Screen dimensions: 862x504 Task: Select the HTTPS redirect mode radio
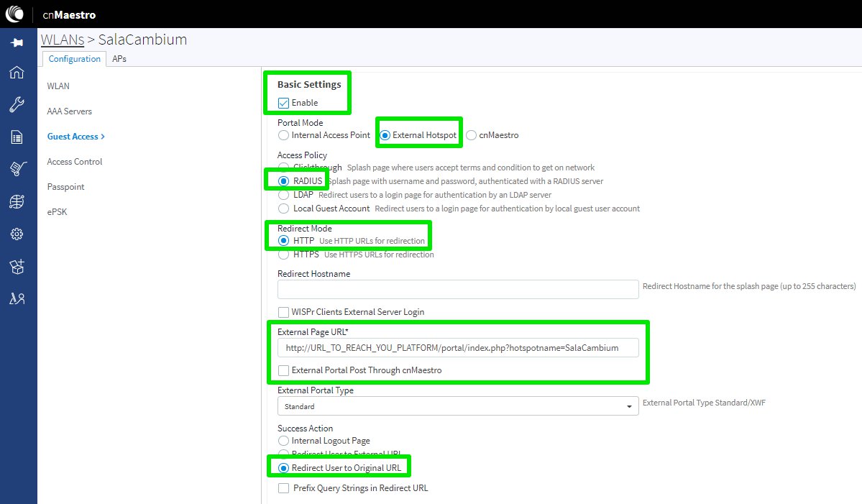pyautogui.click(x=283, y=255)
